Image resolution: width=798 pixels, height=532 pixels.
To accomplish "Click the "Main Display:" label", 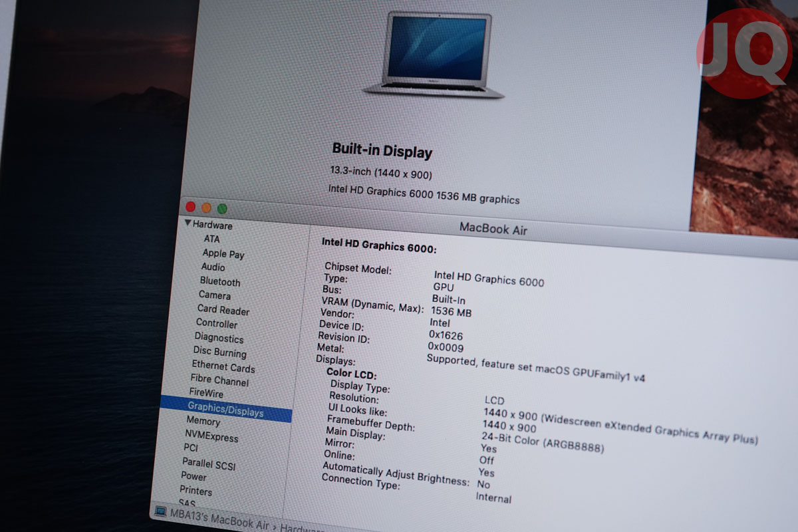I will coord(355,434).
